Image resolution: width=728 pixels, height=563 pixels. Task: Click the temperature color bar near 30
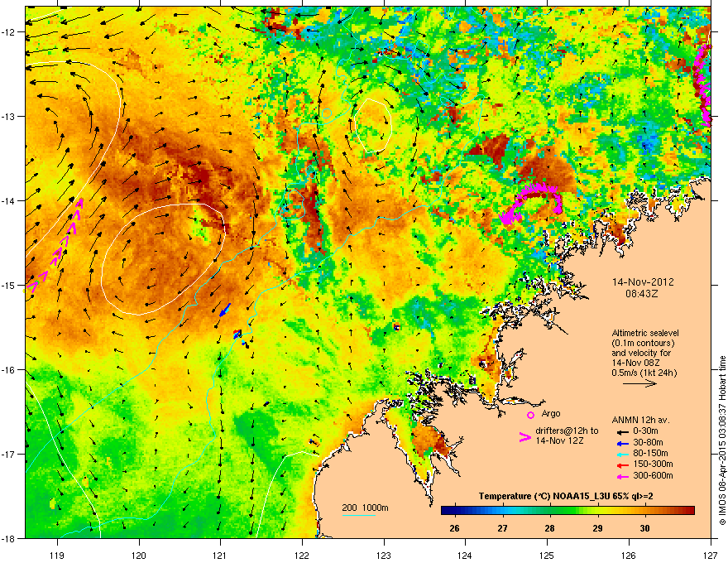645,511
